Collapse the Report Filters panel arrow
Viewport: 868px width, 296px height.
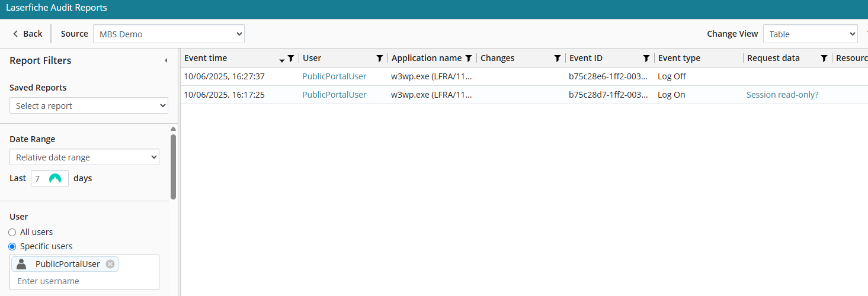(x=166, y=60)
